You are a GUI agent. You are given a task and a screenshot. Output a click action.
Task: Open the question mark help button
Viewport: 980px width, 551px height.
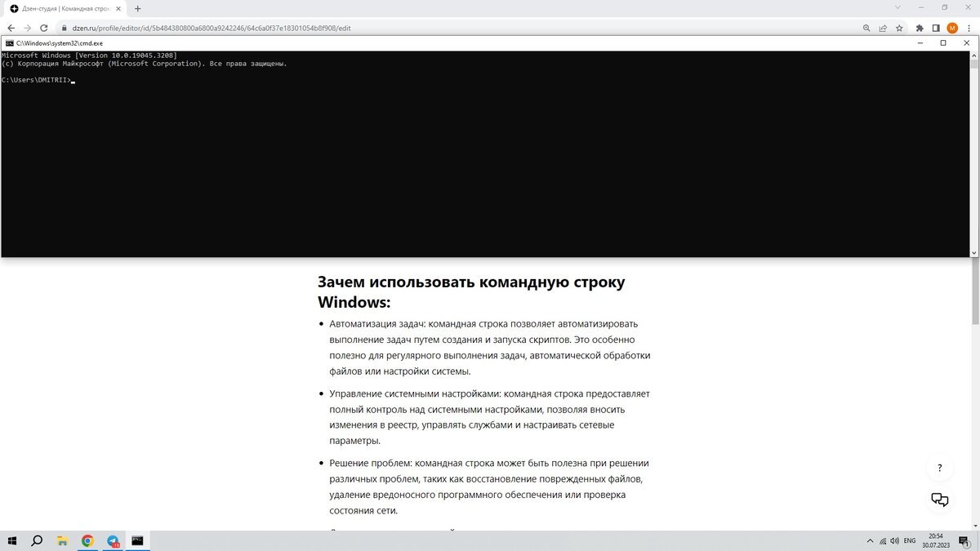point(940,468)
